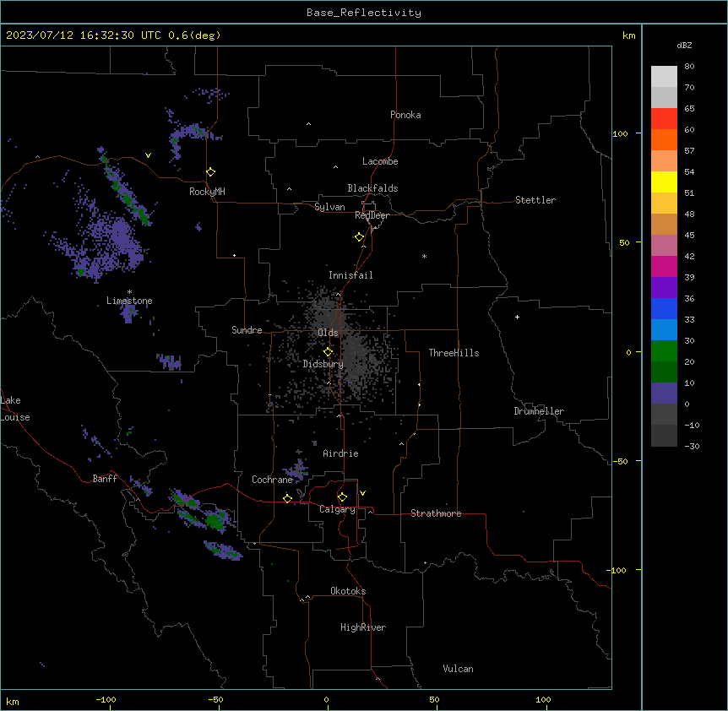728x711 pixels.
Task: Click the Lacombe city label
Action: 380,161
